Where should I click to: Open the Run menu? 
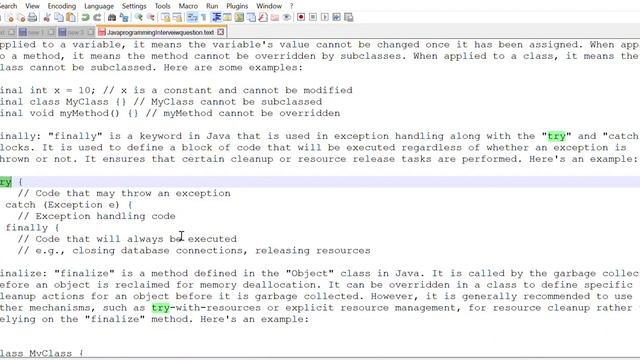point(212,6)
